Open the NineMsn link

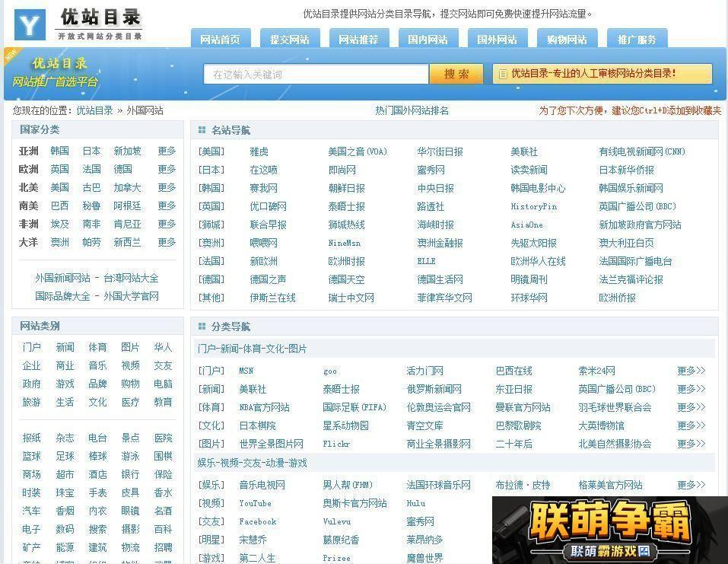344,243
